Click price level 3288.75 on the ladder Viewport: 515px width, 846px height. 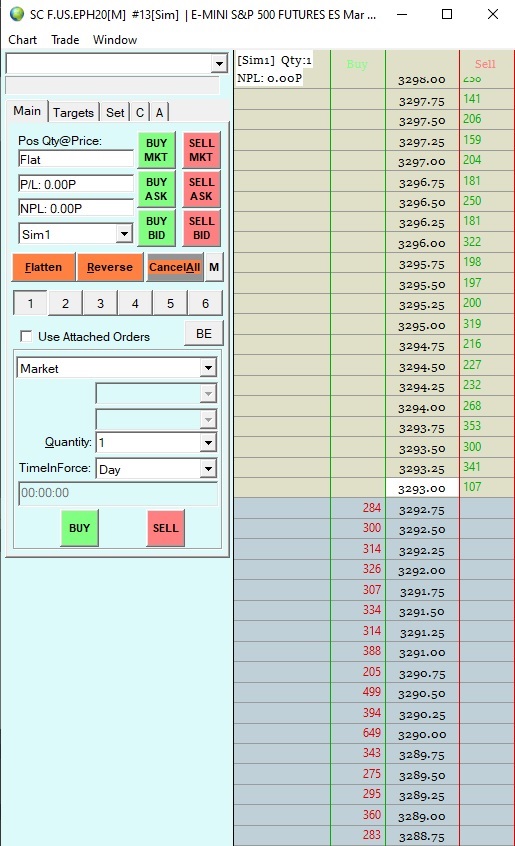coord(422,837)
